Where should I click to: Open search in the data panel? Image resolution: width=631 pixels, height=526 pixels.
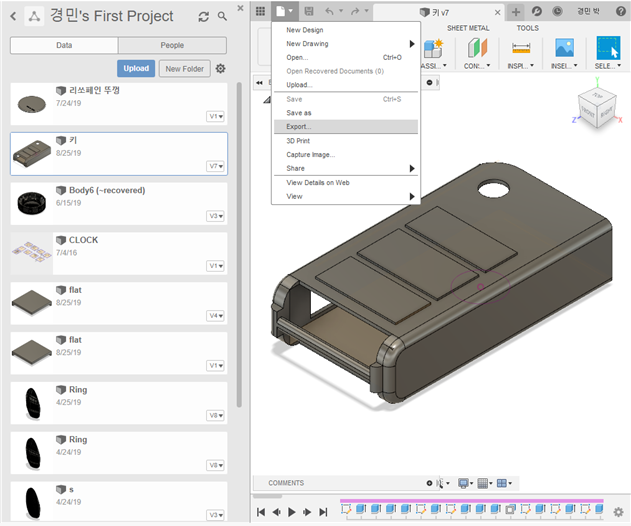click(x=222, y=16)
